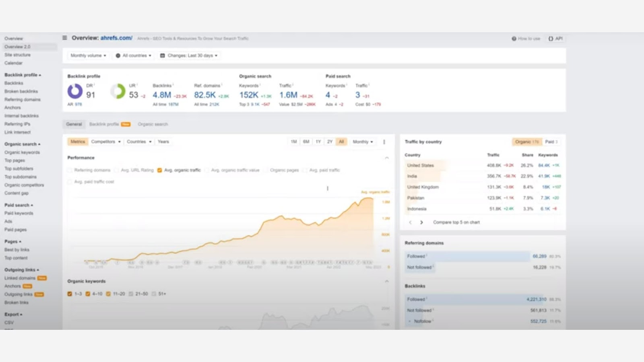
Task: Click the How to use help icon
Action: 514,39
